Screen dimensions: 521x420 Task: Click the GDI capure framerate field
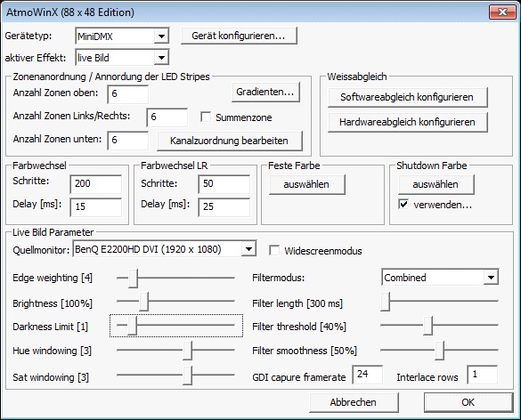coord(368,375)
